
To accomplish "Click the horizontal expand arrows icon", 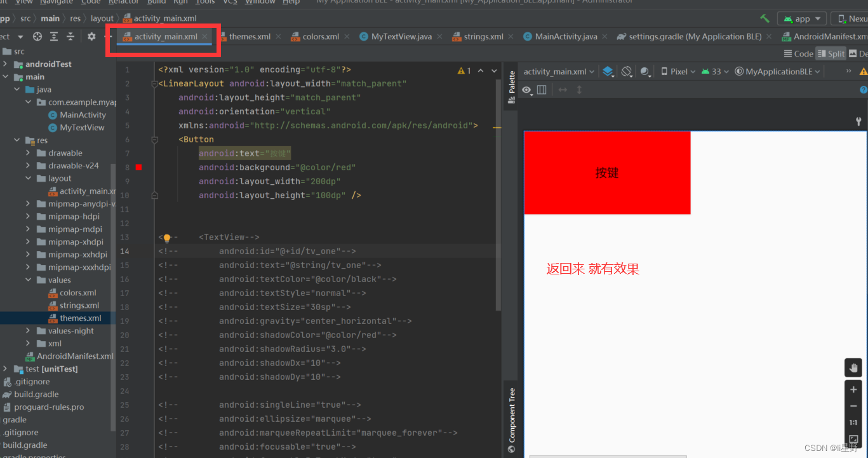I will (563, 90).
